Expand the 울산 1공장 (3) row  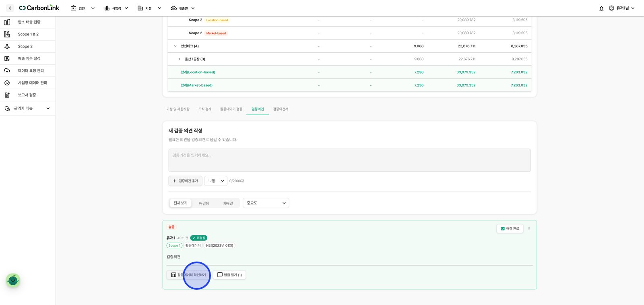tap(179, 59)
